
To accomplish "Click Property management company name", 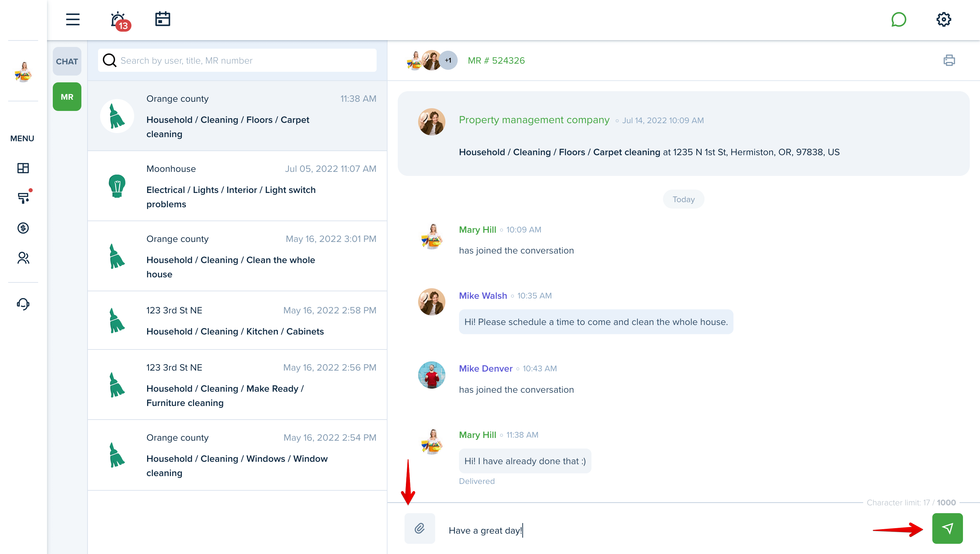I will 534,120.
